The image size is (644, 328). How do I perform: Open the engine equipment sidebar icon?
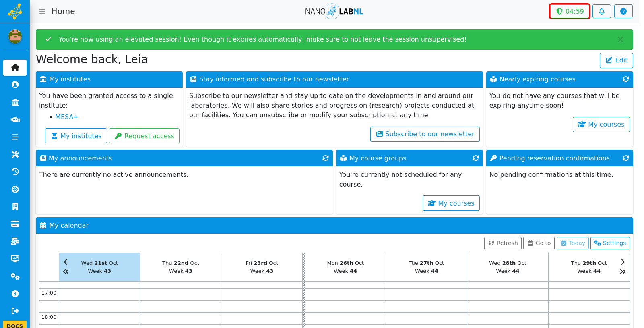pos(15,120)
